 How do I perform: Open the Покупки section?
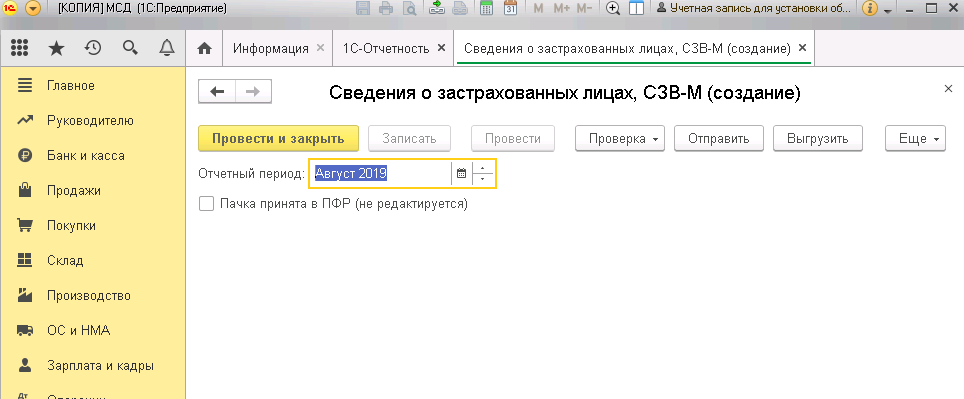coord(92,226)
